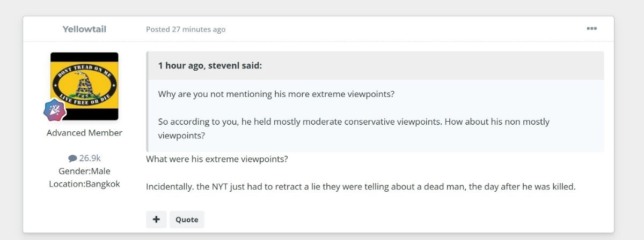This screenshot has width=644, height=240.
Task: Open the post options three-dots menu
Action: point(591,29)
